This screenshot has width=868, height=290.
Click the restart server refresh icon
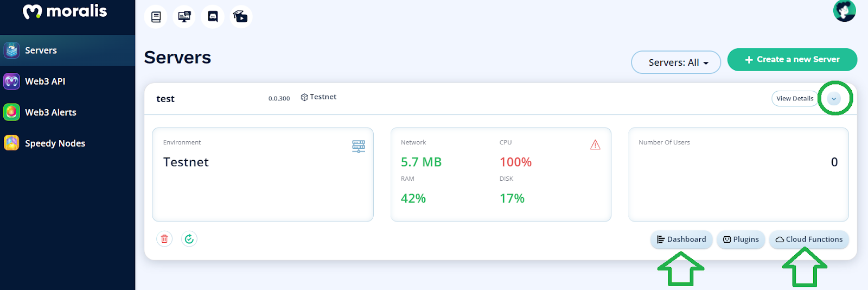(x=189, y=239)
